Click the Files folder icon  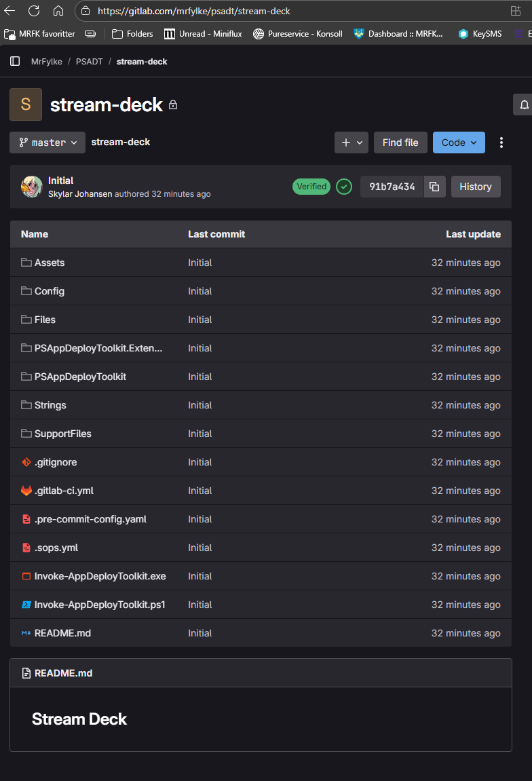(x=26, y=320)
